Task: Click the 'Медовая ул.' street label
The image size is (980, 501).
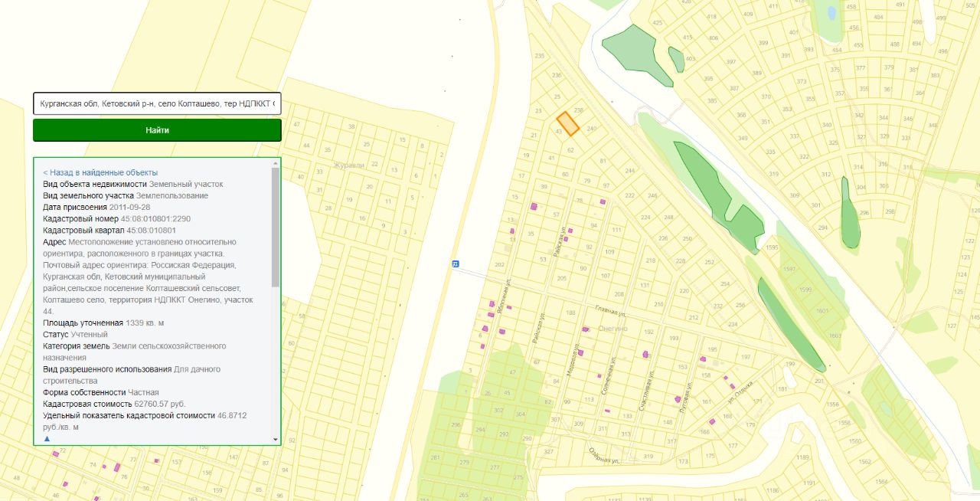Action: pos(573,359)
